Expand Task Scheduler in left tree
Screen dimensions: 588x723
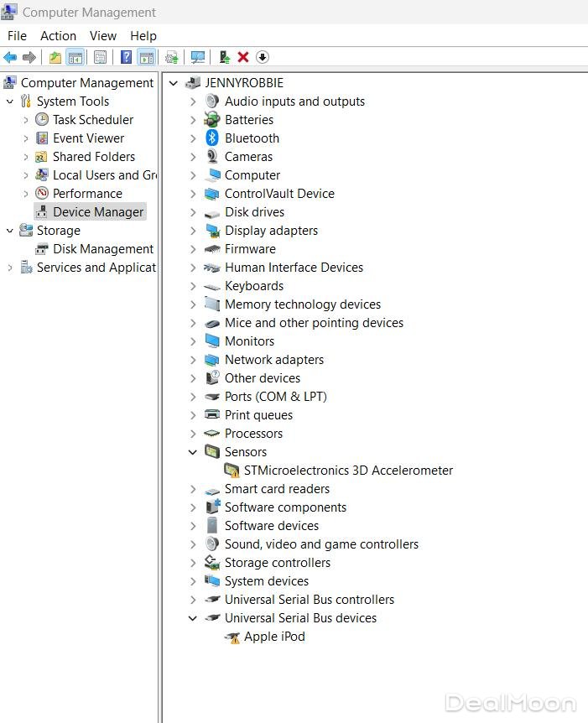(x=25, y=120)
